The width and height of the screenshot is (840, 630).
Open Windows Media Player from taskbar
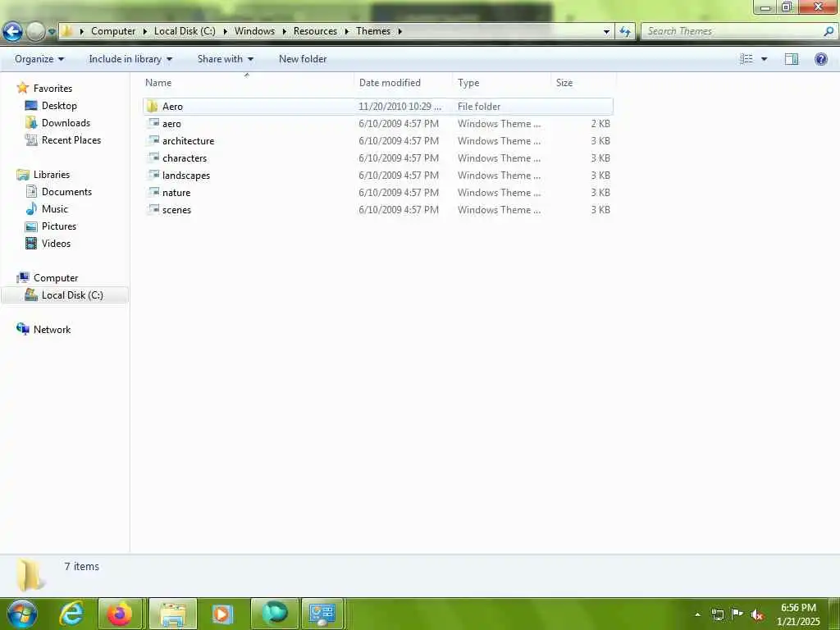coord(222,614)
